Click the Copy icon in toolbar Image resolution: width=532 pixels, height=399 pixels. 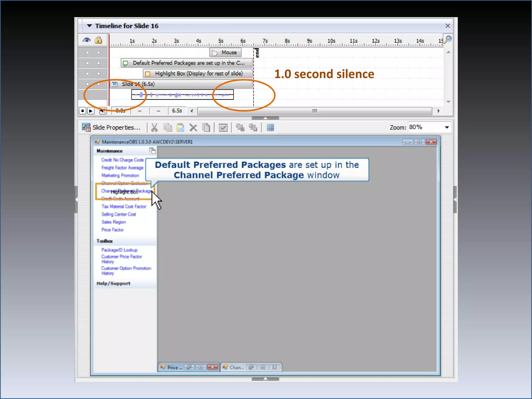[168, 128]
